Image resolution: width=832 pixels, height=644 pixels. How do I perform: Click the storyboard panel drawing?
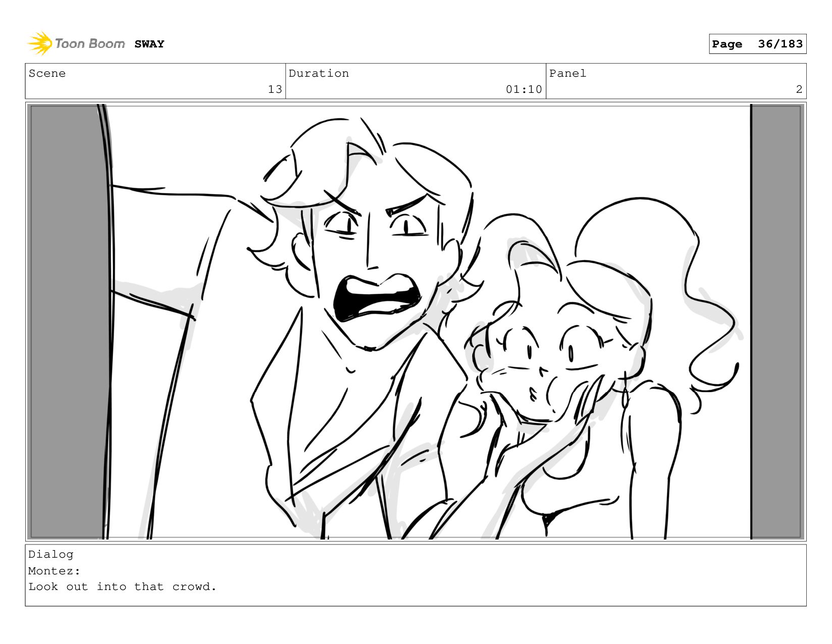(415, 321)
